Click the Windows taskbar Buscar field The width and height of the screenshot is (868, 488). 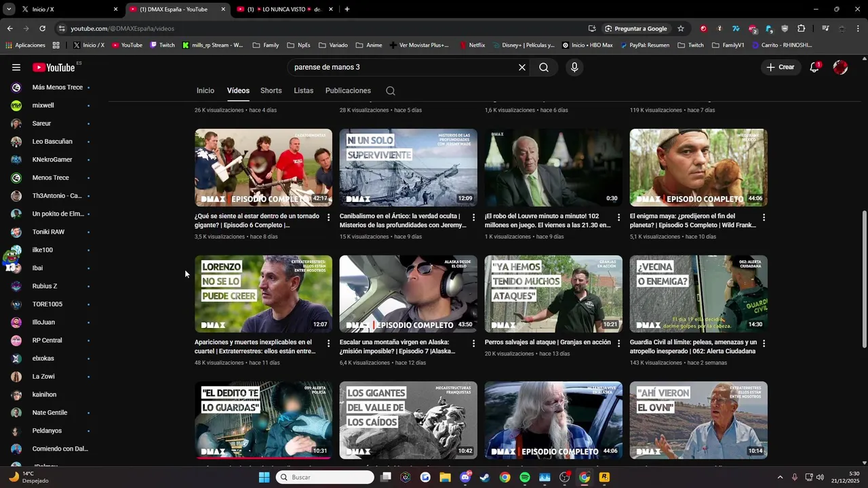click(x=325, y=477)
